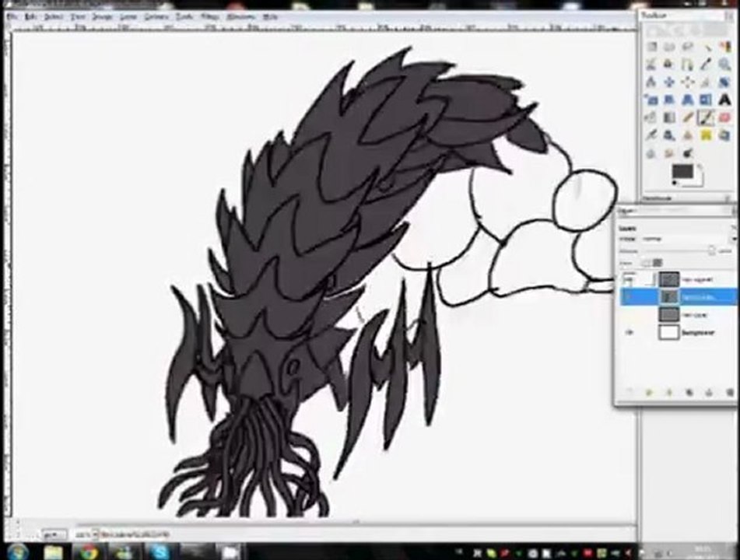
Task: Duplicate the current layer
Action: coord(689,393)
